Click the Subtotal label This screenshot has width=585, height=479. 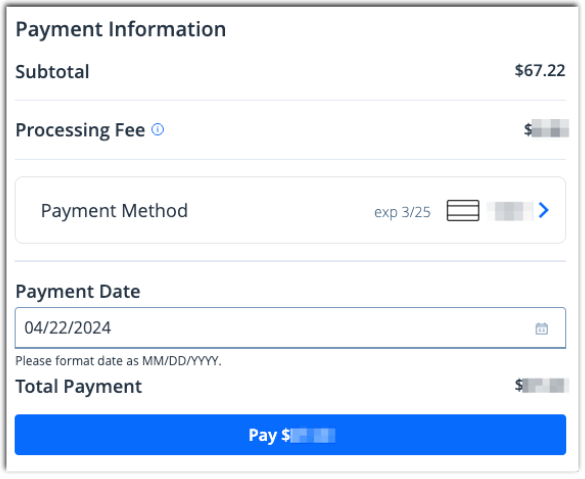(x=52, y=71)
